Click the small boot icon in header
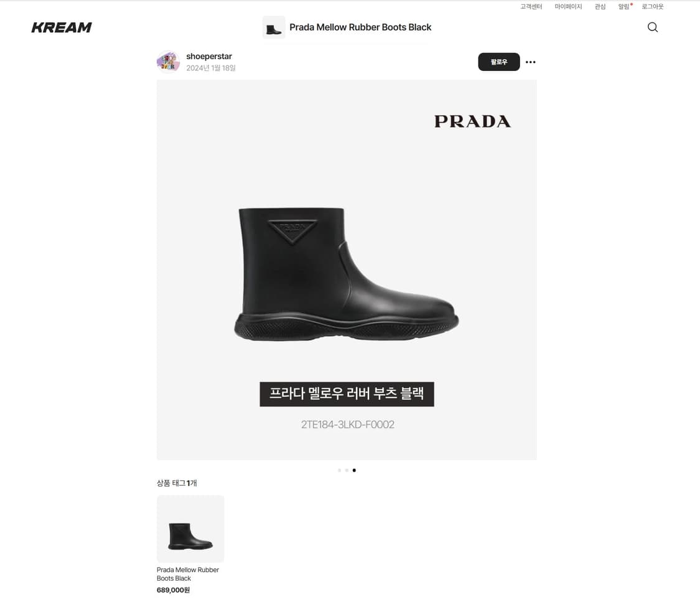700x600 pixels. [x=274, y=27]
